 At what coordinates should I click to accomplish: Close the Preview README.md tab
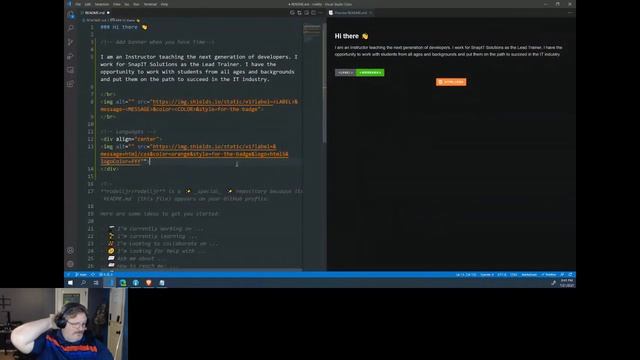pos(371,13)
